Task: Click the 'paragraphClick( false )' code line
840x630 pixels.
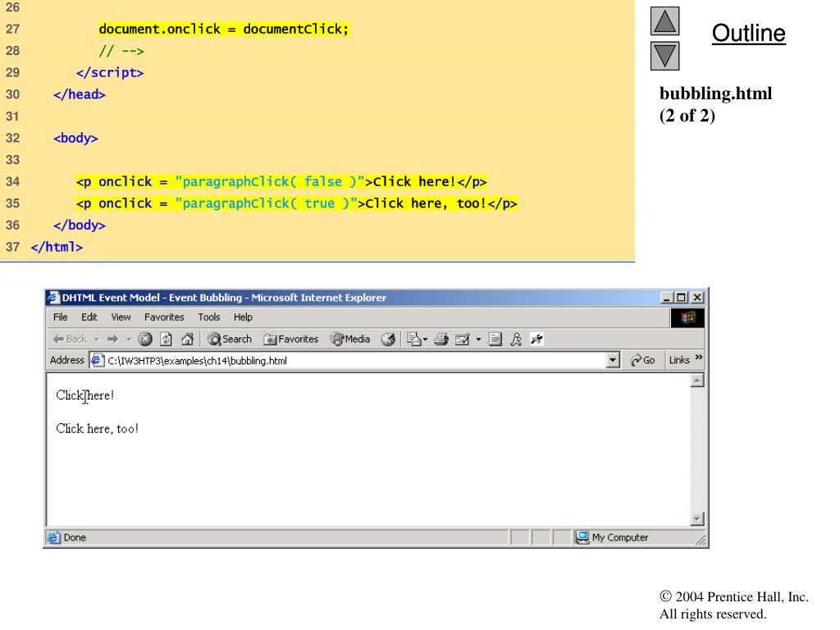Action: 281,181
